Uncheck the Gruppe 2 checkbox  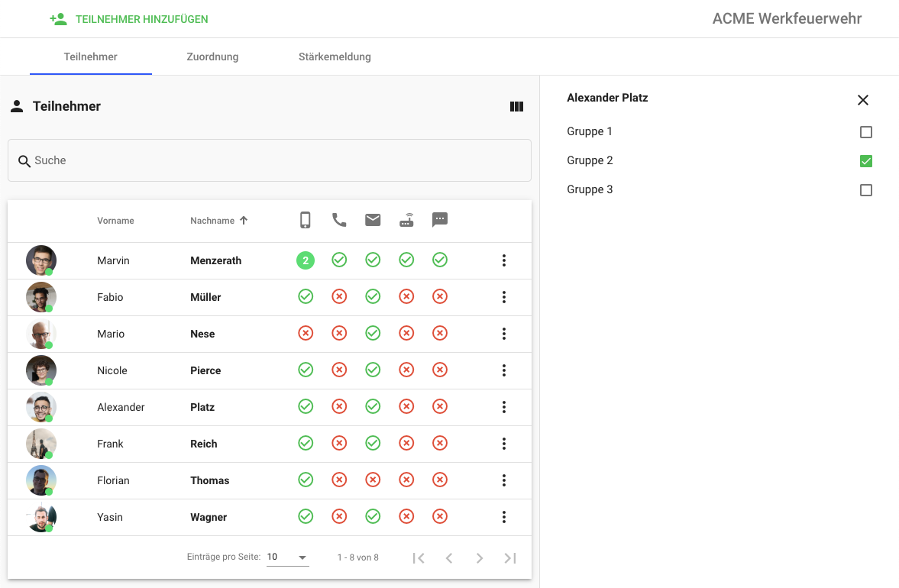click(x=865, y=161)
